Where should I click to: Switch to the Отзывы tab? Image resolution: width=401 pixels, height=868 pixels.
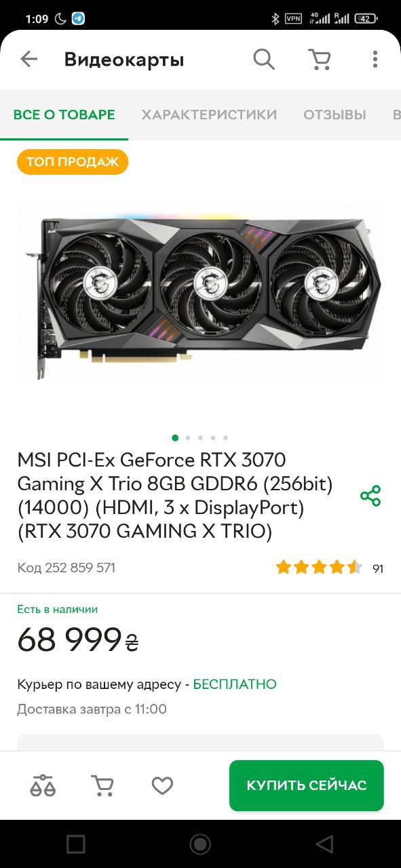(x=335, y=115)
